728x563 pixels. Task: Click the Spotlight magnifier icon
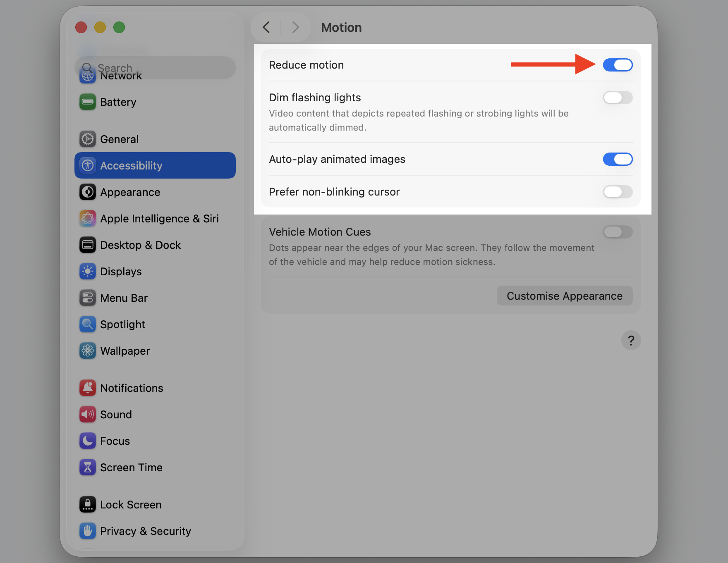click(88, 324)
